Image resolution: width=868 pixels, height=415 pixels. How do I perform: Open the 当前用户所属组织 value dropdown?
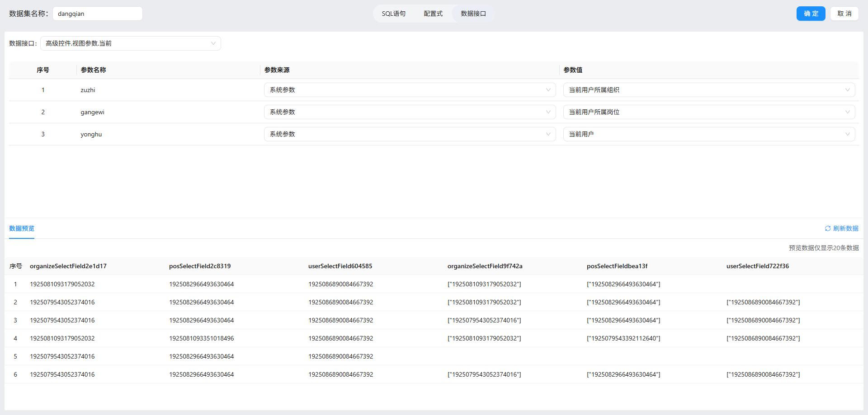[x=708, y=90]
